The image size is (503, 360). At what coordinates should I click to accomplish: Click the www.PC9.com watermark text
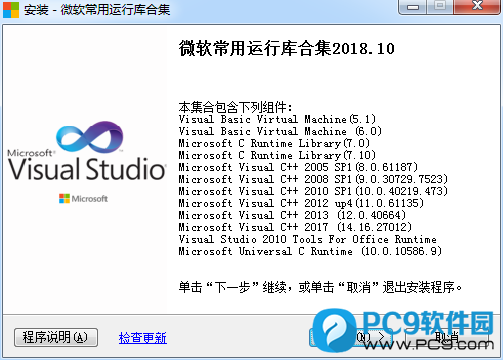pos(428,344)
